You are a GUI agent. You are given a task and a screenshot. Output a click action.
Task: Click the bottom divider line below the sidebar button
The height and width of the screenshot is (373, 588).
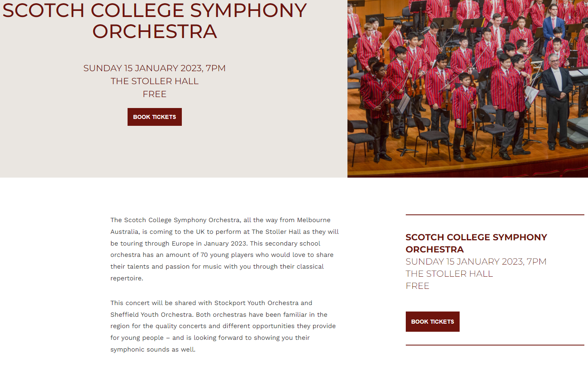[495, 345]
